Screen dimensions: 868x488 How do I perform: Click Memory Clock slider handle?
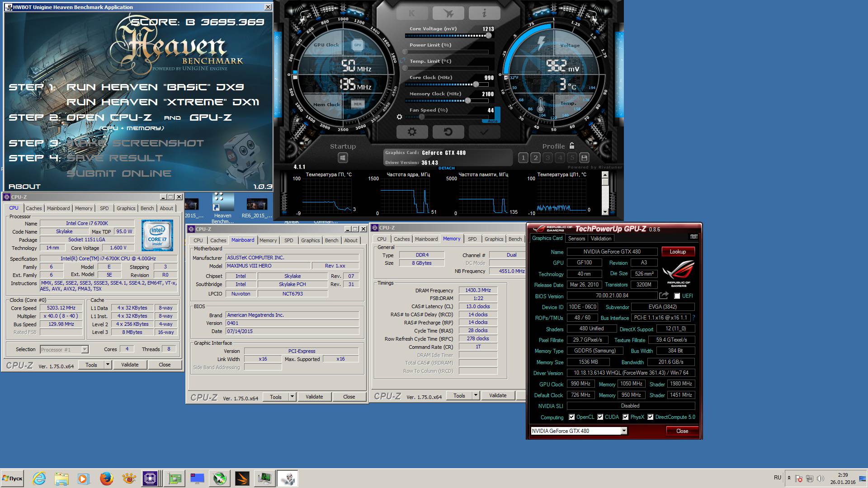click(467, 100)
